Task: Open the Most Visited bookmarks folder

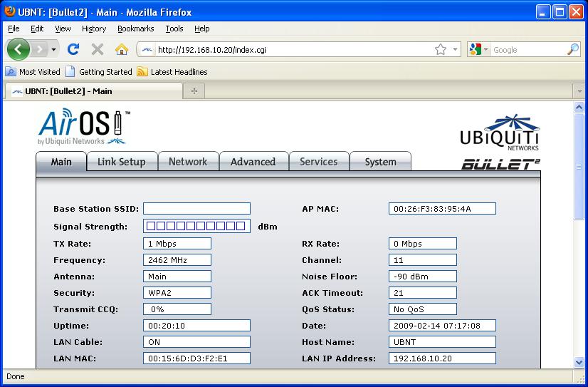Action: pos(33,72)
